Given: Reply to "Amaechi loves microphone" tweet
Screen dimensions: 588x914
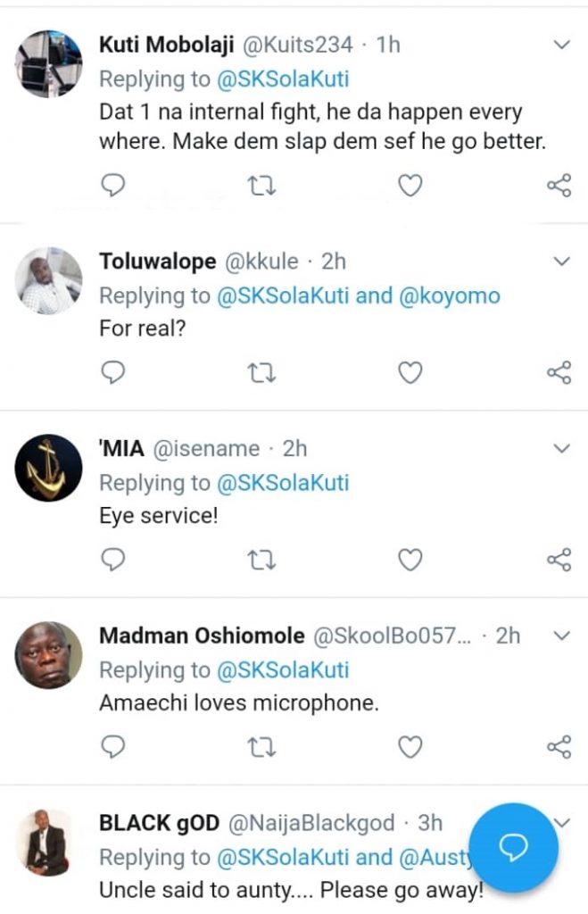Looking at the screenshot, I should tap(112, 746).
